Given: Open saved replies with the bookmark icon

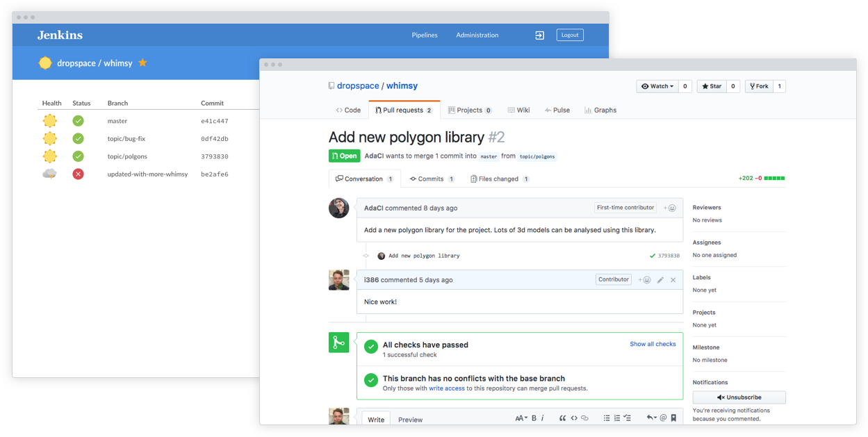Looking at the screenshot, I should point(672,418).
